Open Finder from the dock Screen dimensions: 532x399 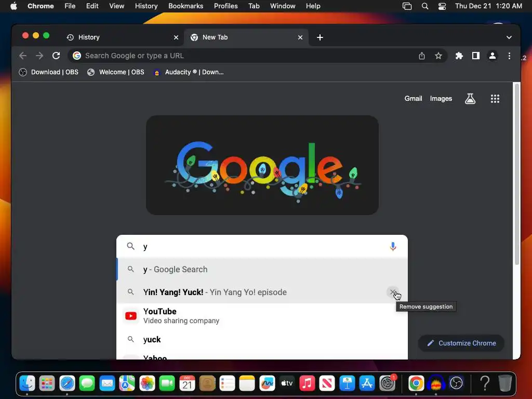pos(27,383)
